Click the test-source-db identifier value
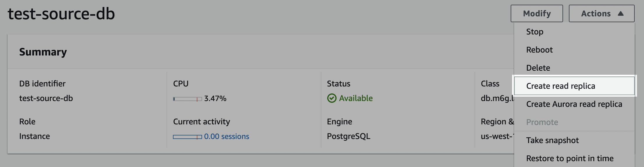Screen dimensions: 644x167 point(46,98)
